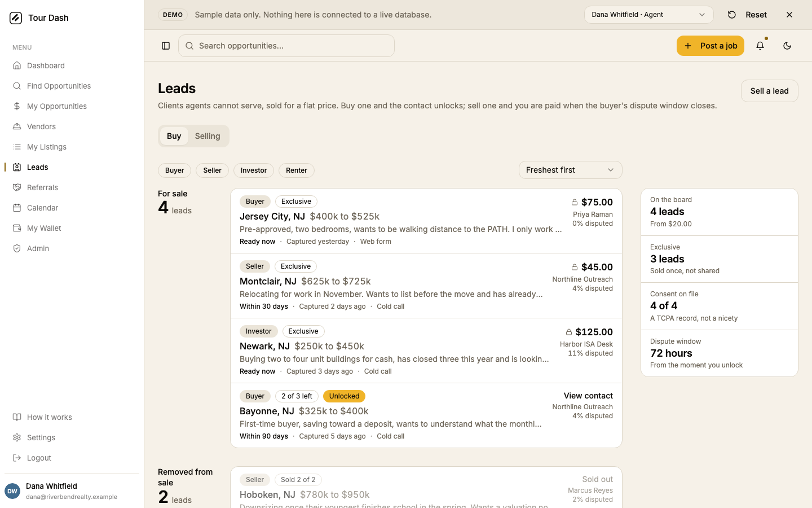
Task: Select Leads in the sidebar menu
Action: point(72,167)
